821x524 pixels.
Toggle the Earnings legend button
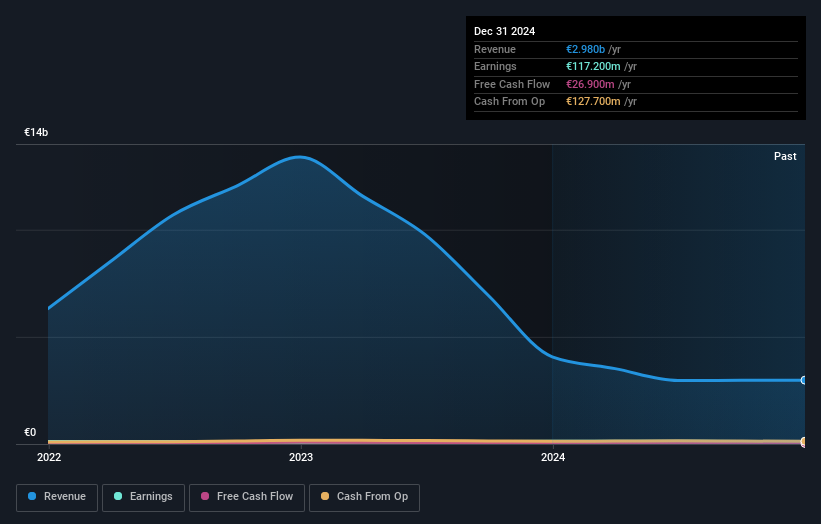(143, 497)
